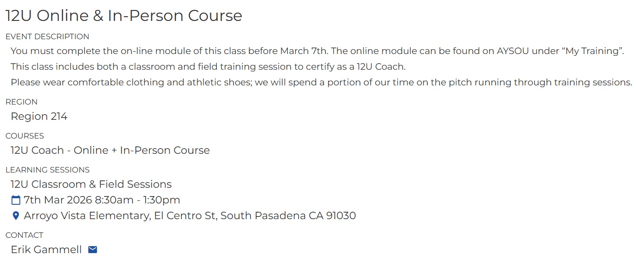Click the COURSES section label
This screenshot has height=264, width=644.
click(24, 136)
